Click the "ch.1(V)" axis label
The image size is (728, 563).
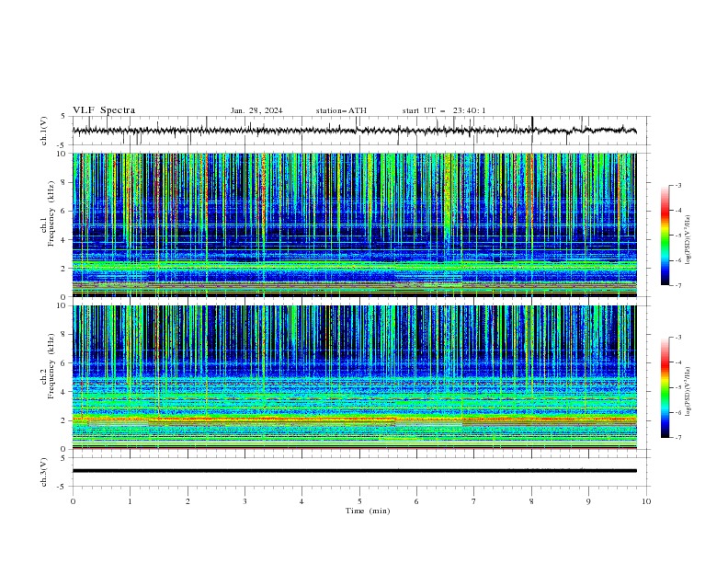click(44, 131)
